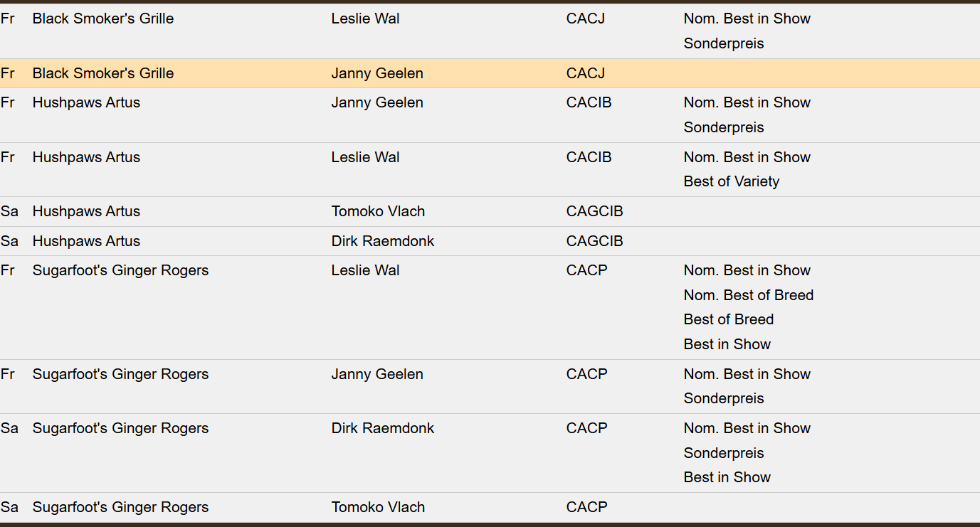Select Hushpaws Artus in the Dirk Raemdonk row
Screen dimensions: 980x527
click(x=86, y=241)
